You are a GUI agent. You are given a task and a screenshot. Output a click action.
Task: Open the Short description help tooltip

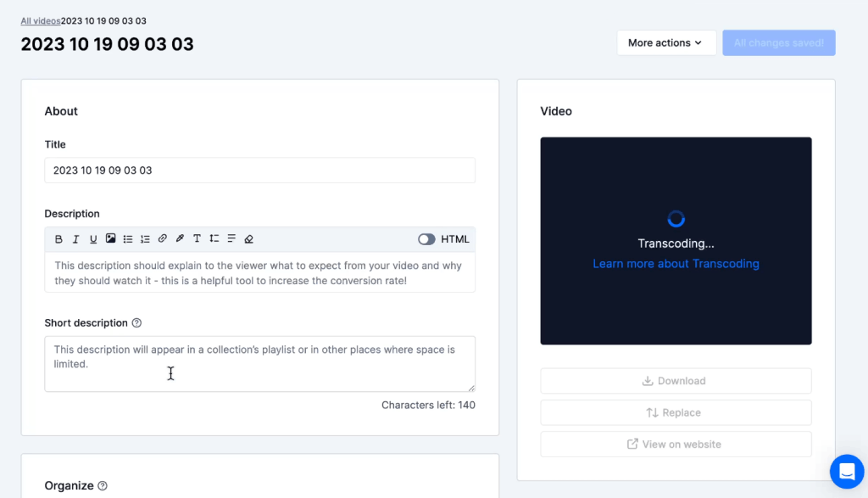click(x=138, y=322)
